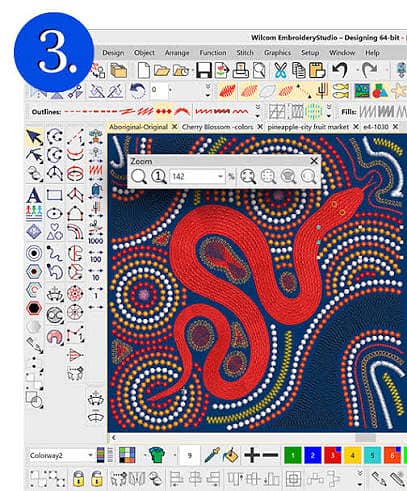Click the New design icon
The width and height of the screenshot is (407, 491).
click(144, 71)
